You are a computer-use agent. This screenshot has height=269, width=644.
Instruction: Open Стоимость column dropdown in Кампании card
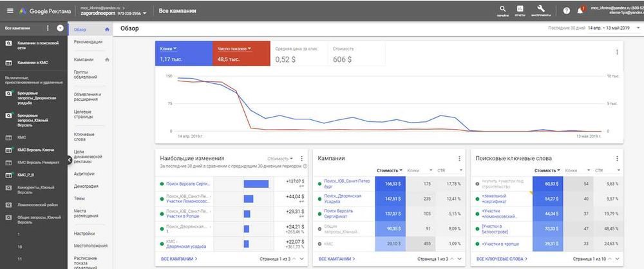click(x=390, y=170)
